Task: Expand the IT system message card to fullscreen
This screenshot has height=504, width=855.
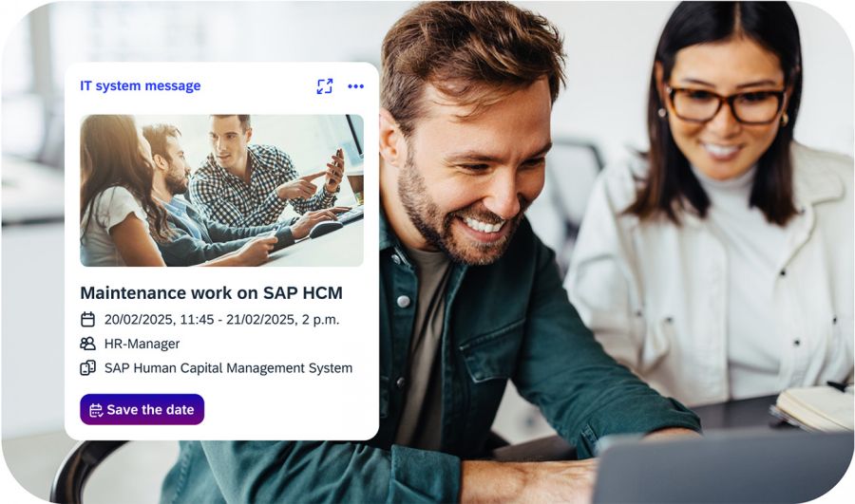Action: (325, 86)
